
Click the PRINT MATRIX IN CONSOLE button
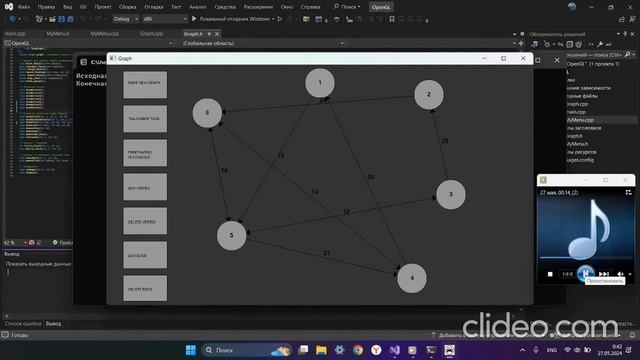(x=145, y=153)
